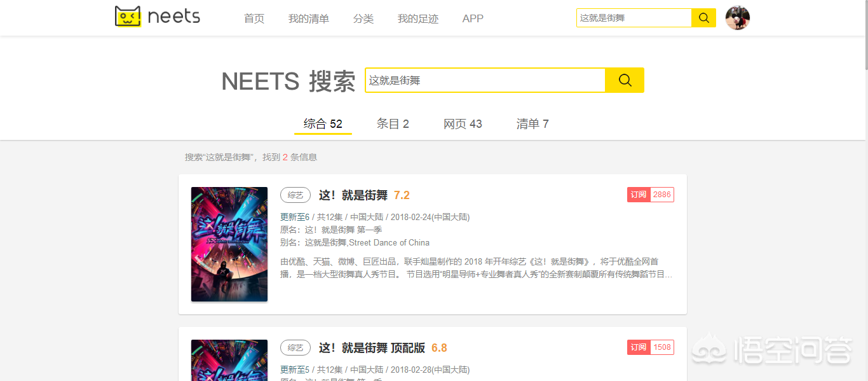Click the 找到 2 条信息 result count text

point(290,157)
